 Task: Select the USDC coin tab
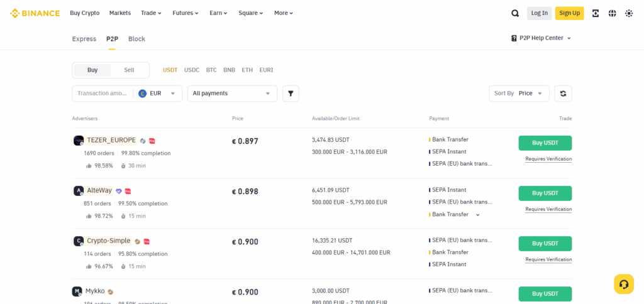point(192,70)
